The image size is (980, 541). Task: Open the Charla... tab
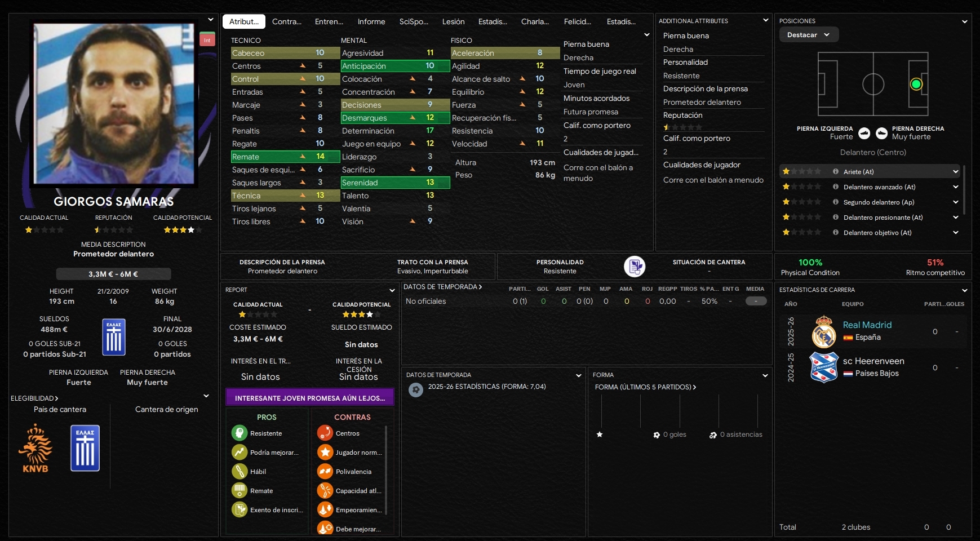[535, 21]
